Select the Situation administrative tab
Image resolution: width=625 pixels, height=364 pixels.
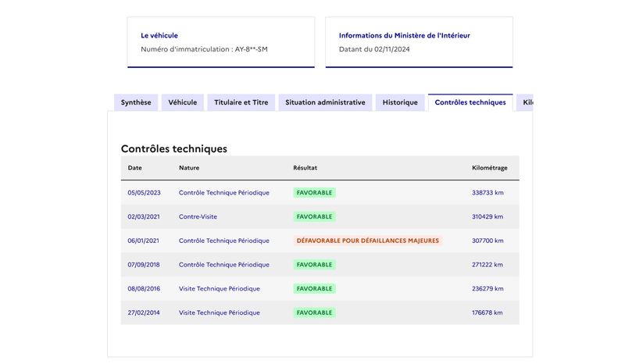[325, 102]
